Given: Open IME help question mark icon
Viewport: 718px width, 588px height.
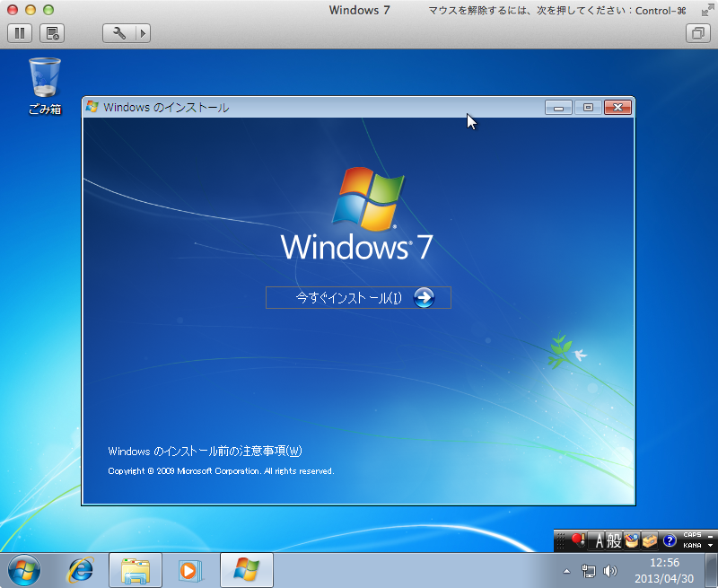Looking at the screenshot, I should [x=670, y=540].
